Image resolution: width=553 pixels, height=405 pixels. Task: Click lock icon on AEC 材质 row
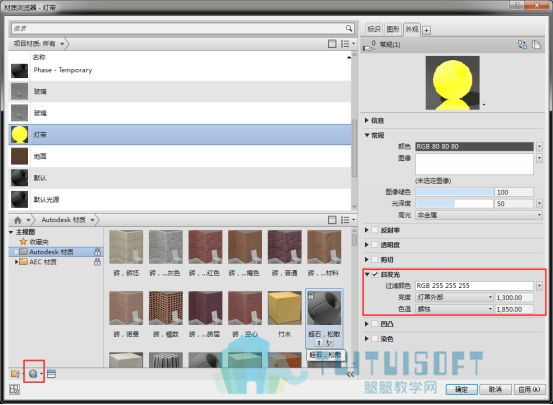click(x=97, y=262)
